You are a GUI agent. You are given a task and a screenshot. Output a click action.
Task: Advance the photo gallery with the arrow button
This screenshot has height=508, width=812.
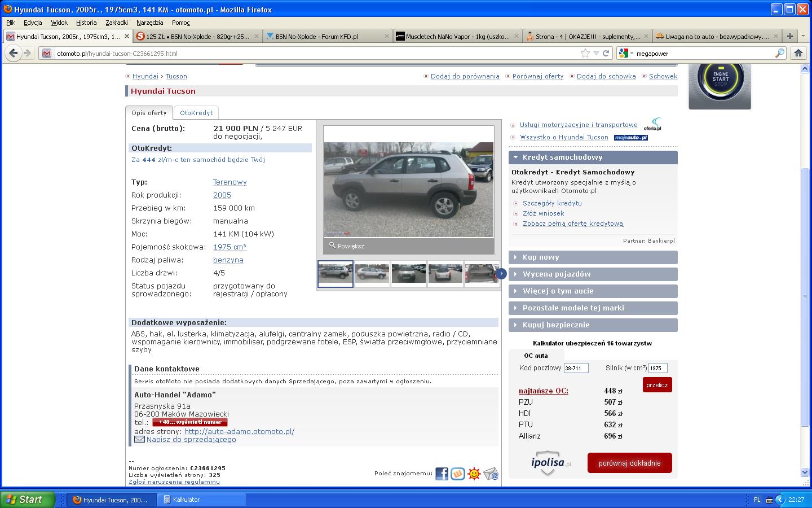501,274
